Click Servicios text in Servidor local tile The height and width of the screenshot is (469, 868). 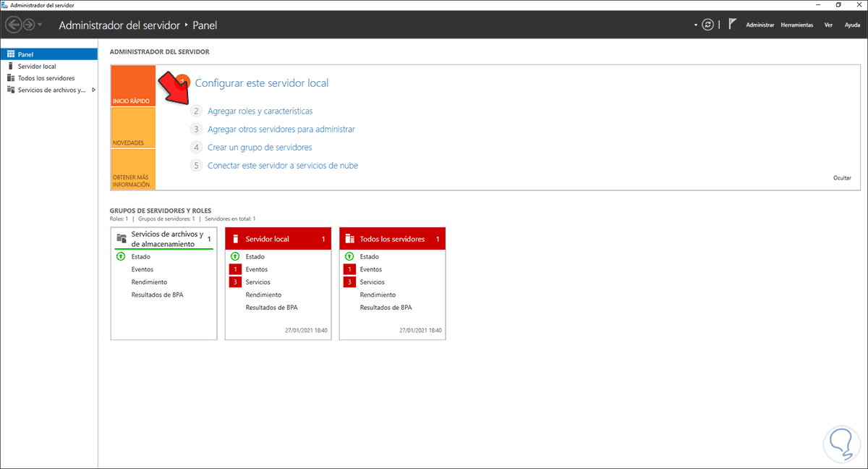pyautogui.click(x=258, y=282)
